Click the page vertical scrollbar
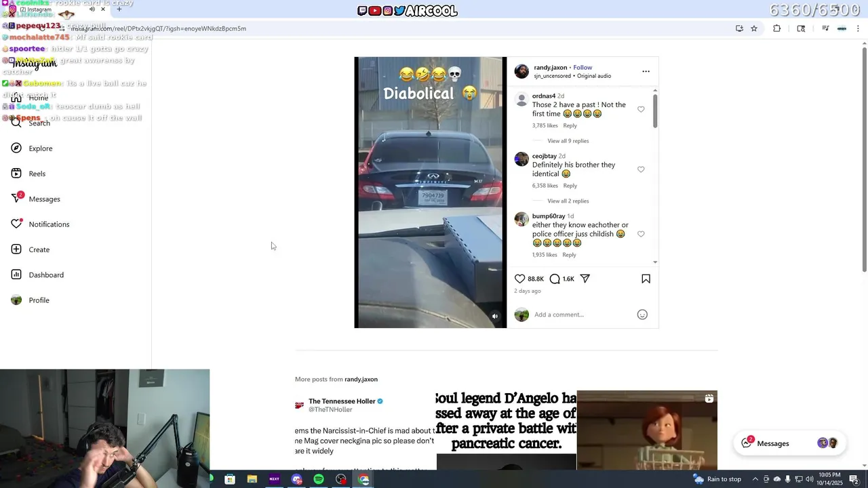This screenshot has height=488, width=868. point(865,159)
